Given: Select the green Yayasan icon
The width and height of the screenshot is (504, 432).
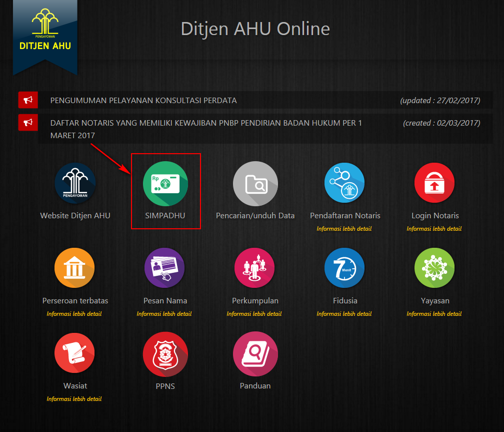Looking at the screenshot, I should (434, 268).
